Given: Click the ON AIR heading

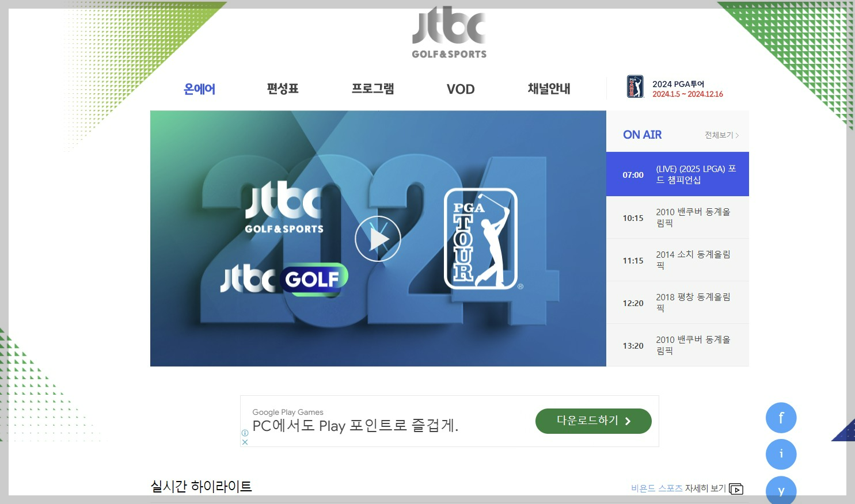Looking at the screenshot, I should point(642,135).
